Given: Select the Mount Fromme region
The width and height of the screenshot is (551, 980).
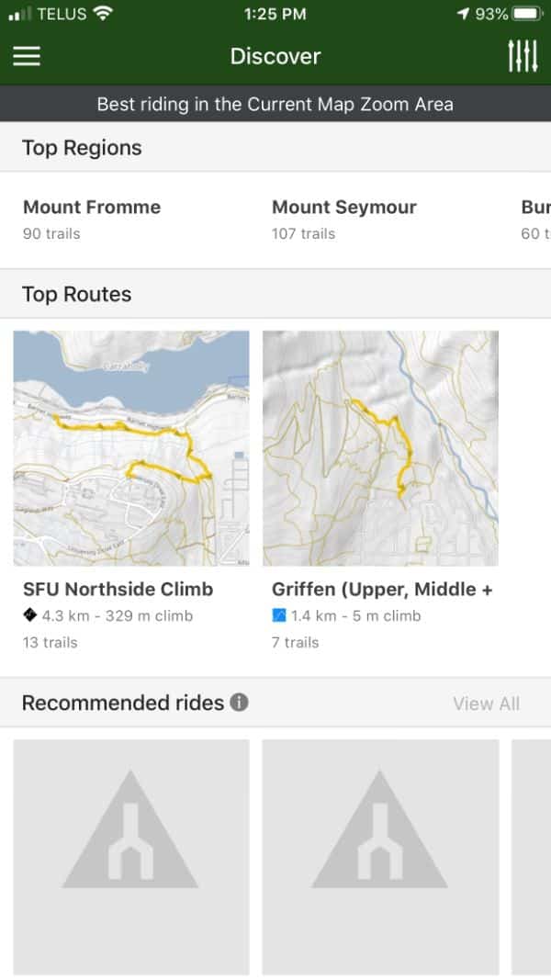Looking at the screenshot, I should point(92,219).
